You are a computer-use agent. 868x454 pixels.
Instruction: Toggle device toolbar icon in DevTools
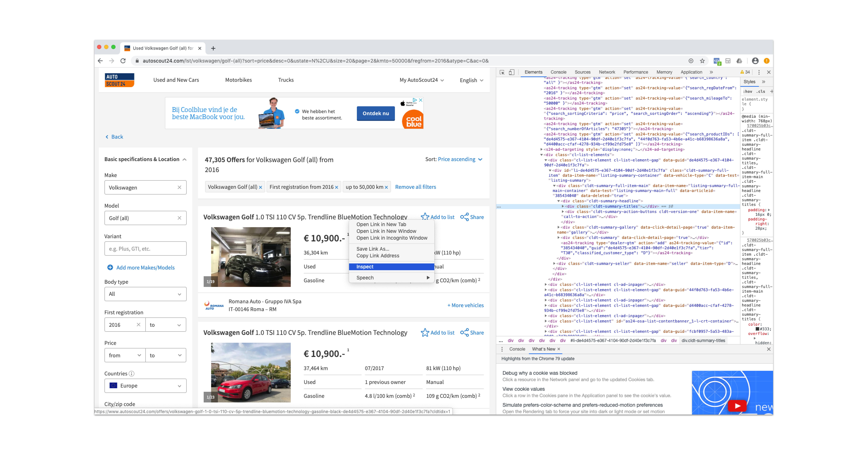click(511, 72)
